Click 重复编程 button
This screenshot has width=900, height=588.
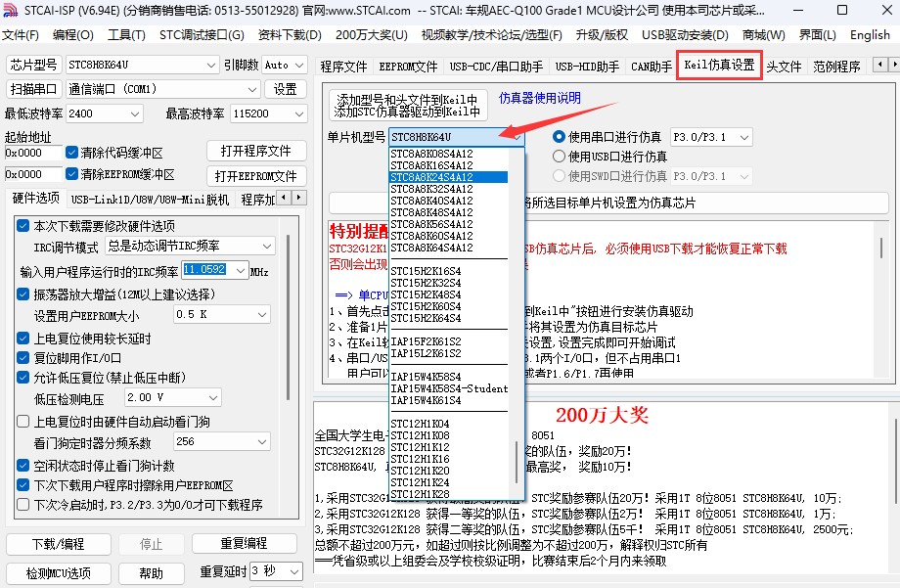244,543
